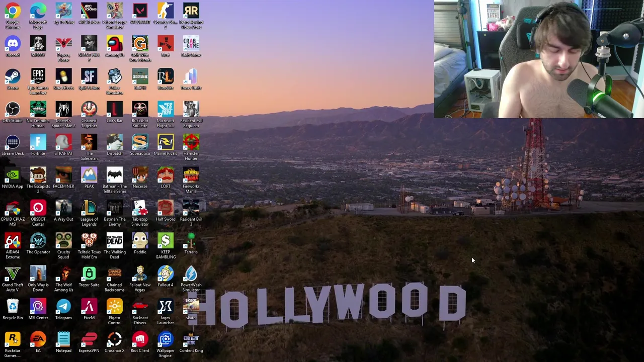Select the Riot Client icon

[x=140, y=339]
